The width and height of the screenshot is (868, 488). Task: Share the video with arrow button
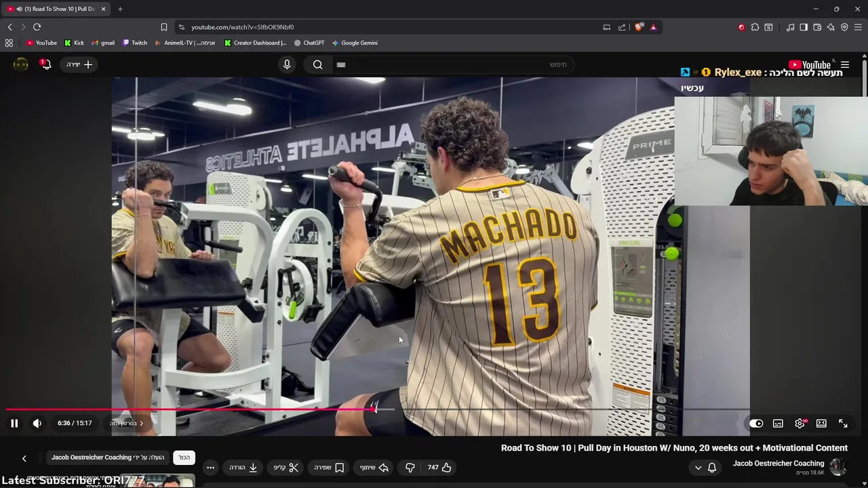[x=374, y=467]
